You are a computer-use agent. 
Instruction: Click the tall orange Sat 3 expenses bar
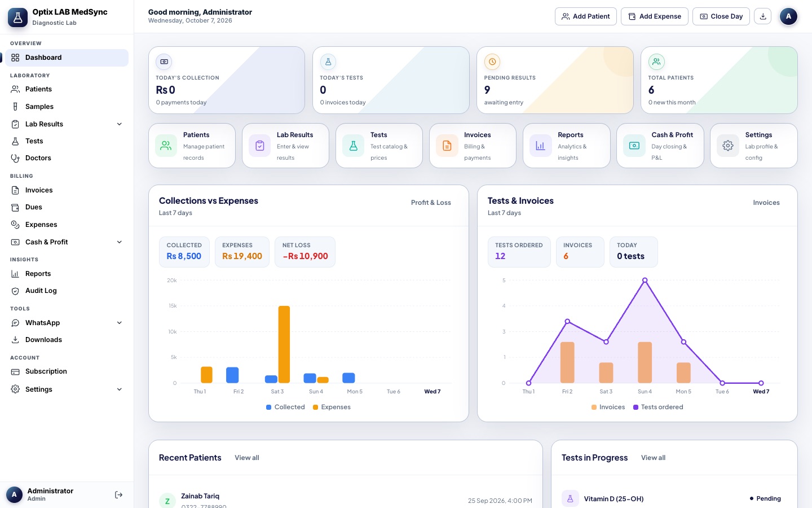pyautogui.click(x=284, y=344)
